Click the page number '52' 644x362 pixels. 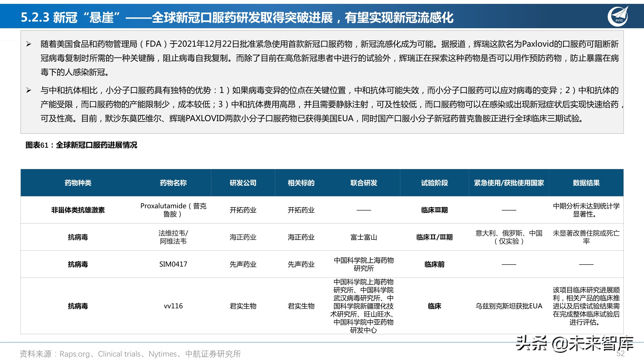(x=621, y=354)
